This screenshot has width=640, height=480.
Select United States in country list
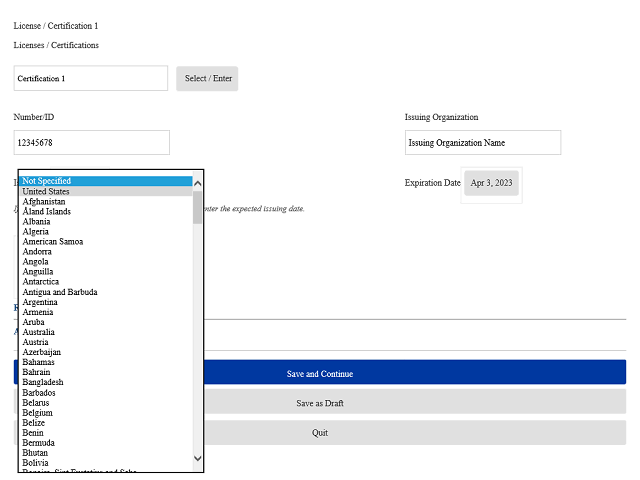106,191
